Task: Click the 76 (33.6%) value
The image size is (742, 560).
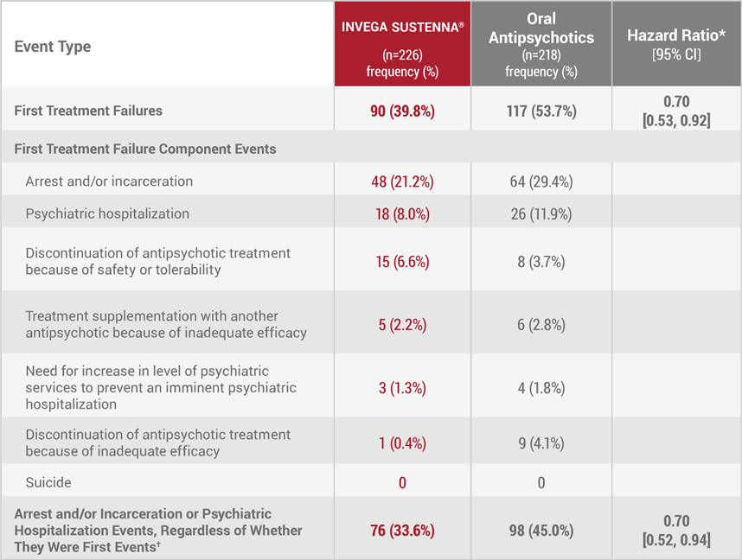Action: point(402,531)
